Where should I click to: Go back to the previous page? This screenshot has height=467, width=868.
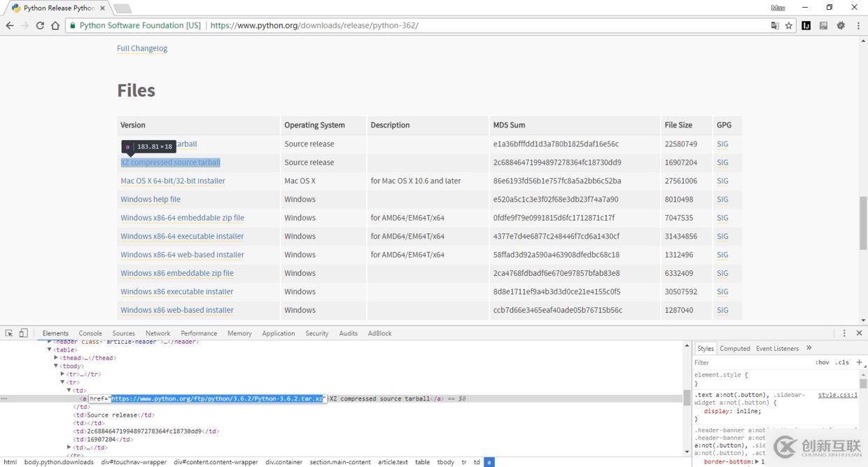(9, 25)
